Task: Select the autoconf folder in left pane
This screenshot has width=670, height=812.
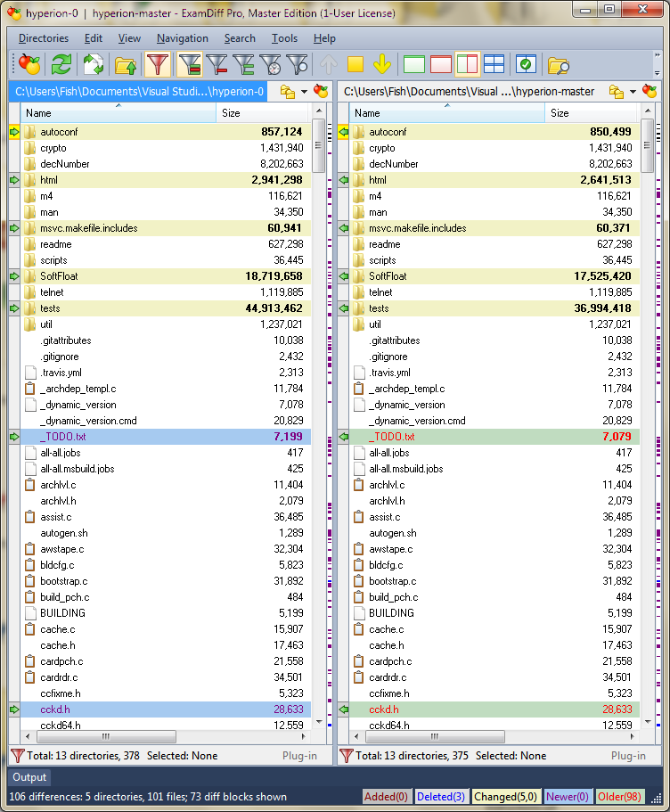Action: [x=165, y=132]
